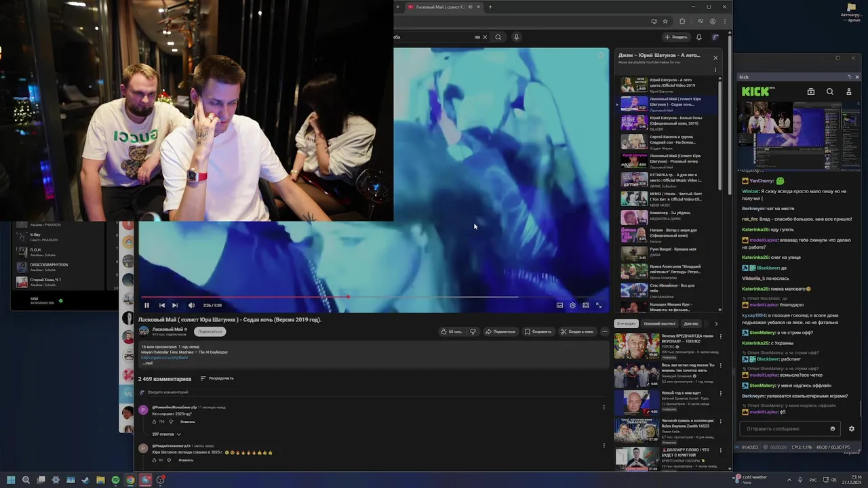Toggle subtitles in the video player
This screenshot has height=488, width=868.
pyautogui.click(x=559, y=306)
